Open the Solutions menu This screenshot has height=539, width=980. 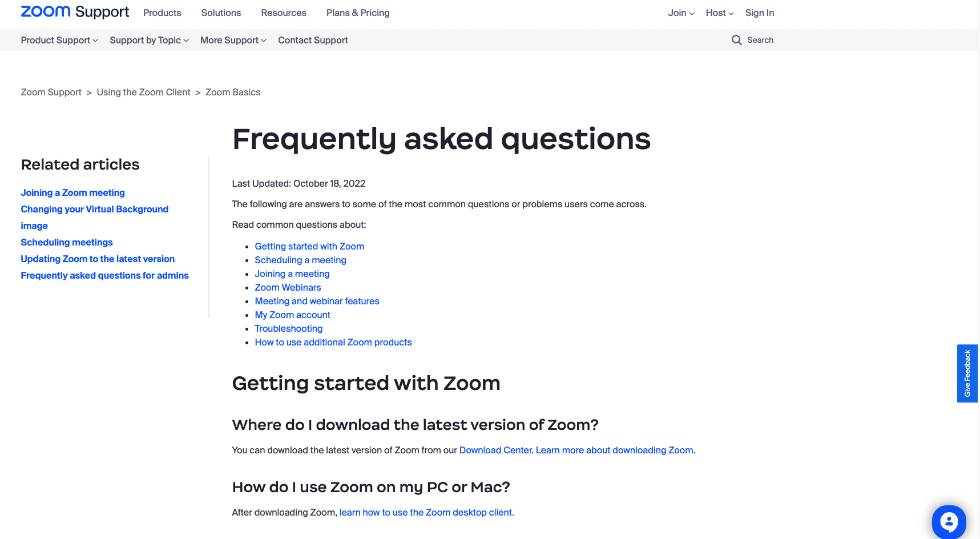221,13
